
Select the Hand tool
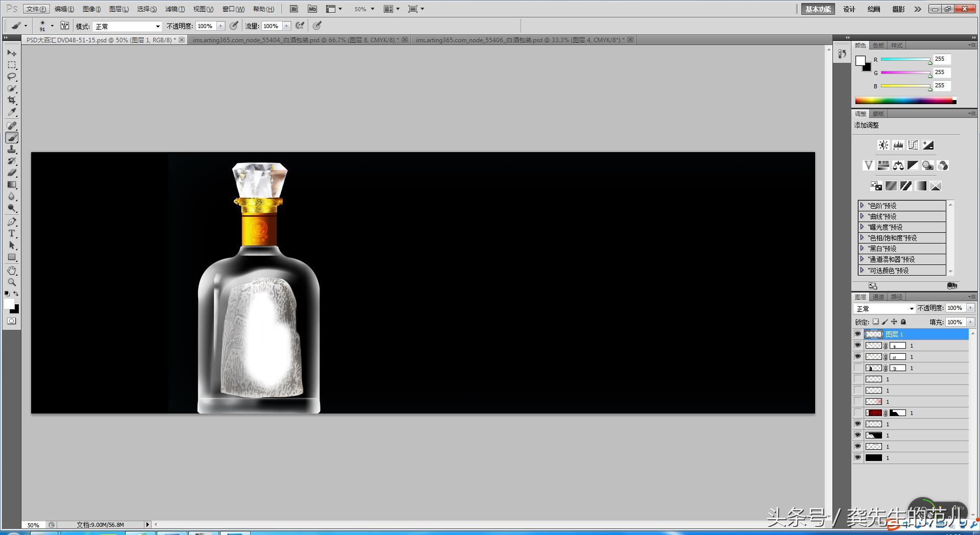pos(12,270)
